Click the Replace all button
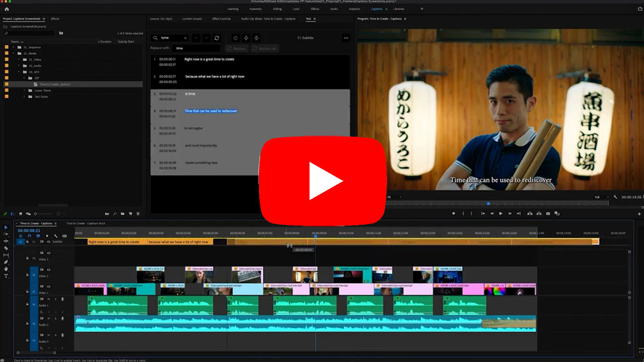 click(x=266, y=48)
